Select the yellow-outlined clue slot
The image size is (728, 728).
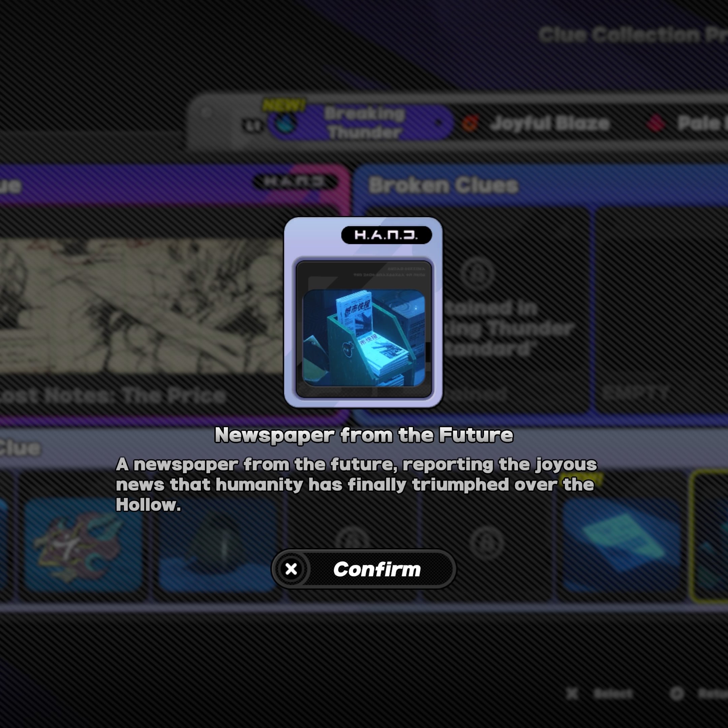click(x=709, y=536)
